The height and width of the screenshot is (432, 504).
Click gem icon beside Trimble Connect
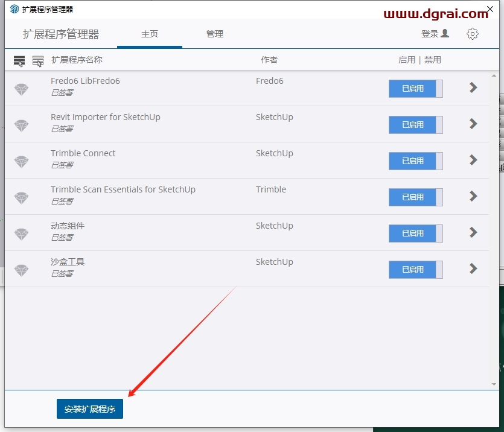[x=22, y=162]
